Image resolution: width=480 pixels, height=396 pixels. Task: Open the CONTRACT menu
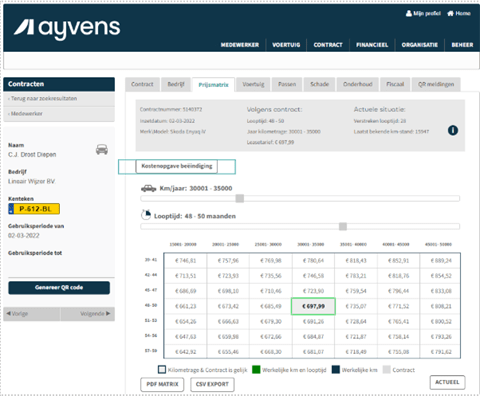point(328,45)
